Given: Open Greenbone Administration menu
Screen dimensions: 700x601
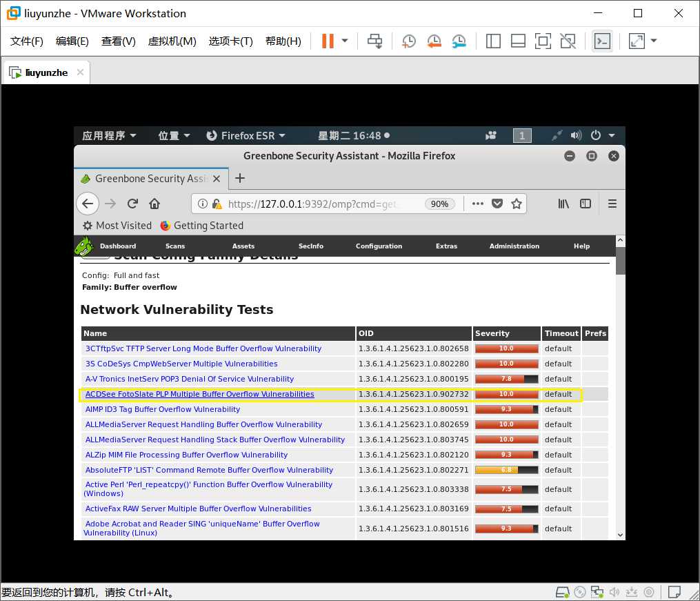Looking at the screenshot, I should 514,246.
